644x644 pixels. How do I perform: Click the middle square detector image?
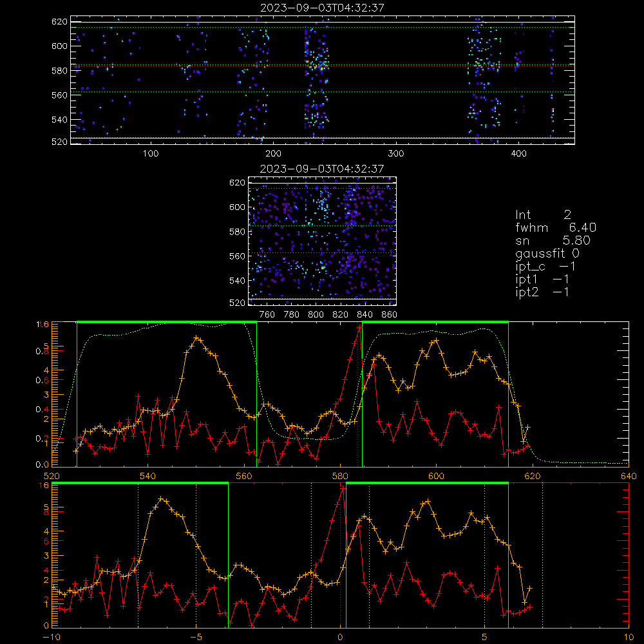click(x=323, y=241)
